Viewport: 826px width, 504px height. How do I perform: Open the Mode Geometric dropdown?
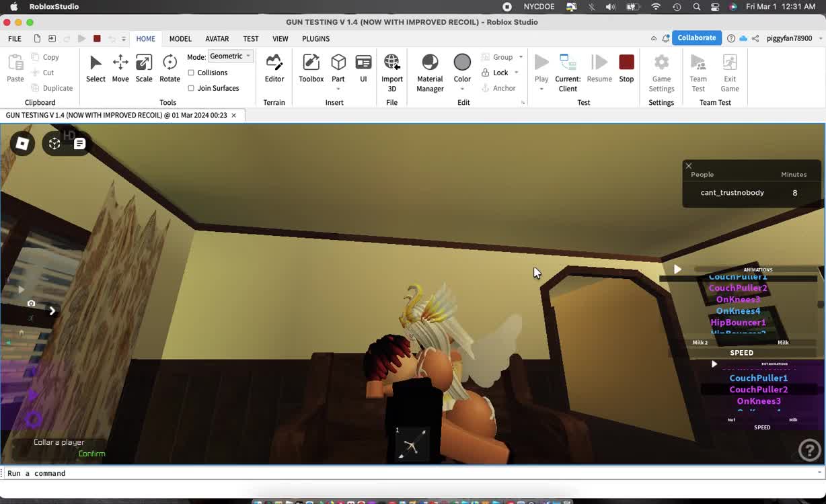coord(230,56)
